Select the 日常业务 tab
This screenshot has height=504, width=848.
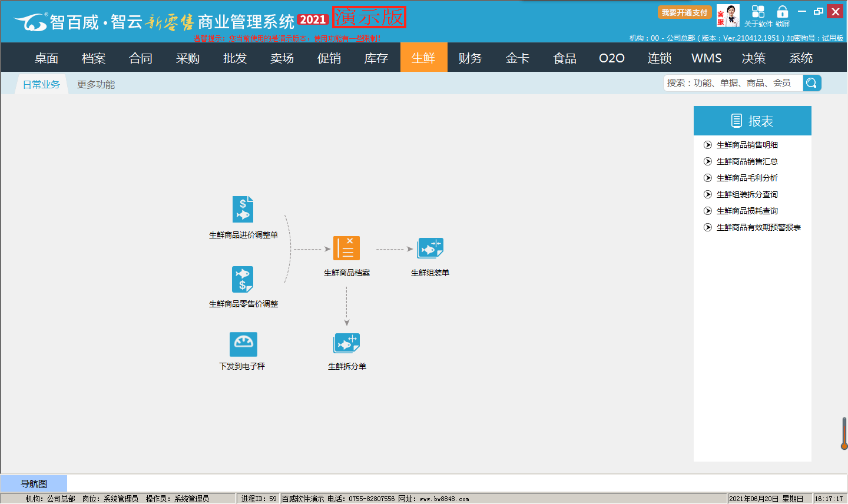click(41, 85)
